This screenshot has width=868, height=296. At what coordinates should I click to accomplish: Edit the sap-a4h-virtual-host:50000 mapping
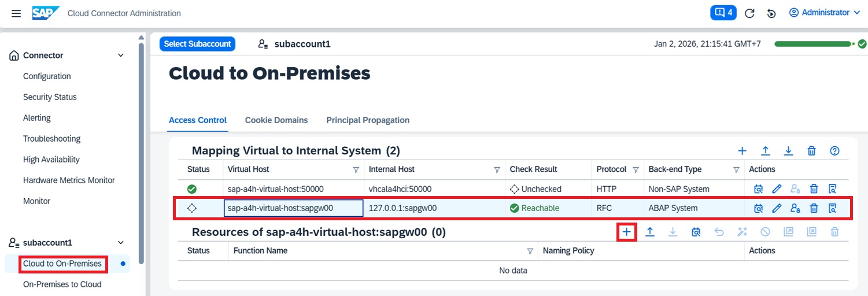pos(777,189)
